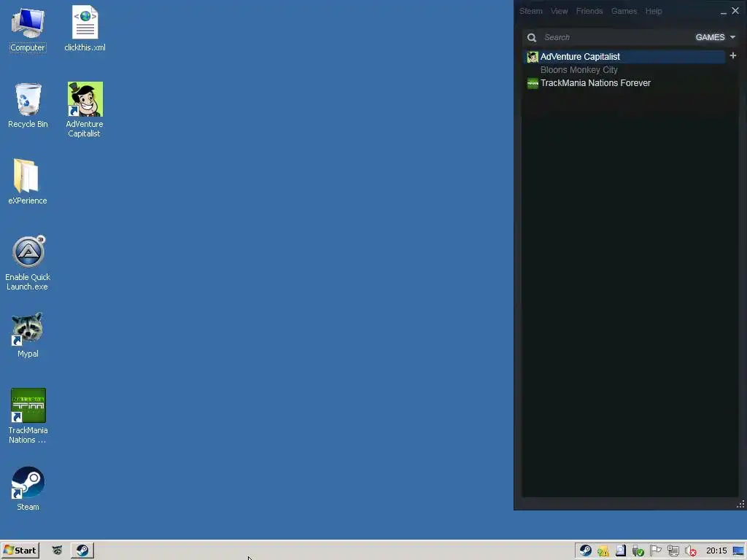Select AdVenture Capitalist in the games list

click(624, 57)
